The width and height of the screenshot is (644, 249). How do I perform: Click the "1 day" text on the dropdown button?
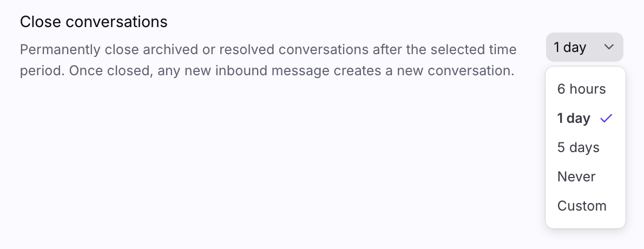(570, 47)
